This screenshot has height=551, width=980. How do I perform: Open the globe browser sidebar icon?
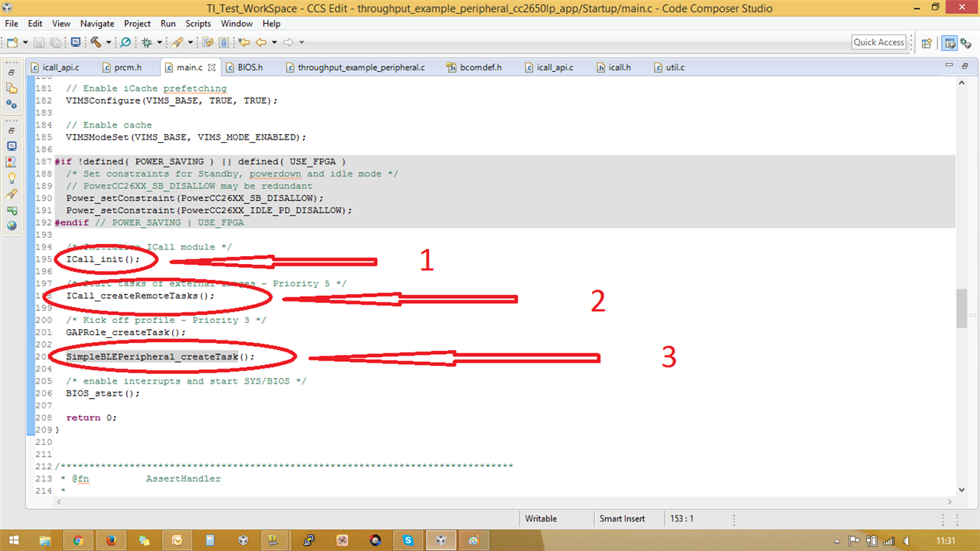(x=11, y=226)
